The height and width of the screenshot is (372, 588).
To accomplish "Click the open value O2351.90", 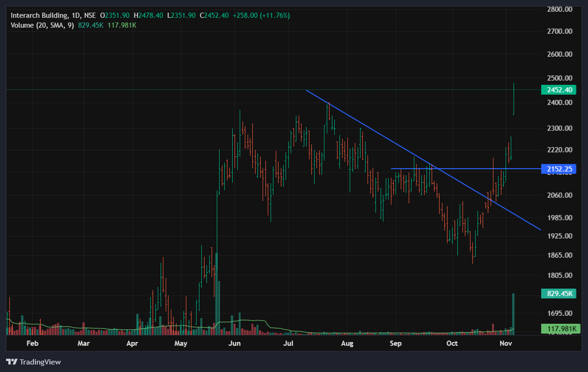I will (116, 16).
